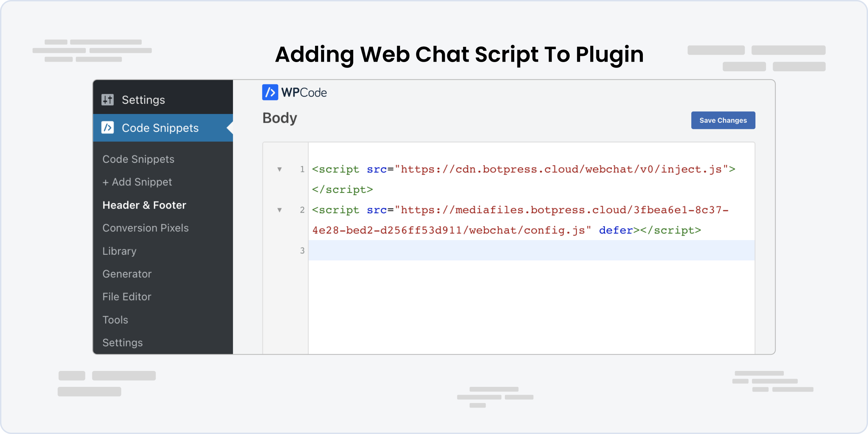Click the inject.js script URL on line 1
Screen dimensions: 868x434
point(561,169)
